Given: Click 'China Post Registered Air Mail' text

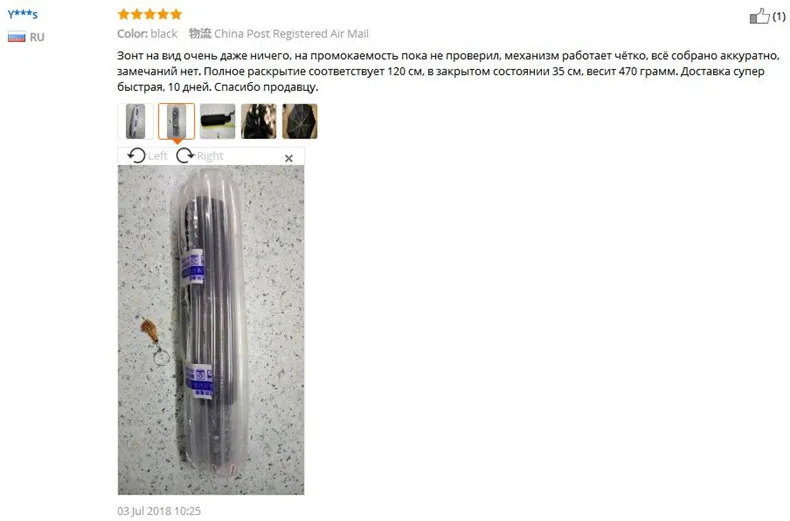Looking at the screenshot, I should 291,34.
